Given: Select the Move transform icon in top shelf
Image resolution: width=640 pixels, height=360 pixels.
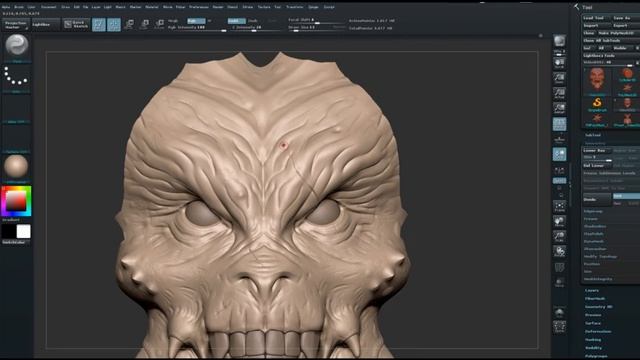Looking at the screenshot, I should click(x=129, y=24).
